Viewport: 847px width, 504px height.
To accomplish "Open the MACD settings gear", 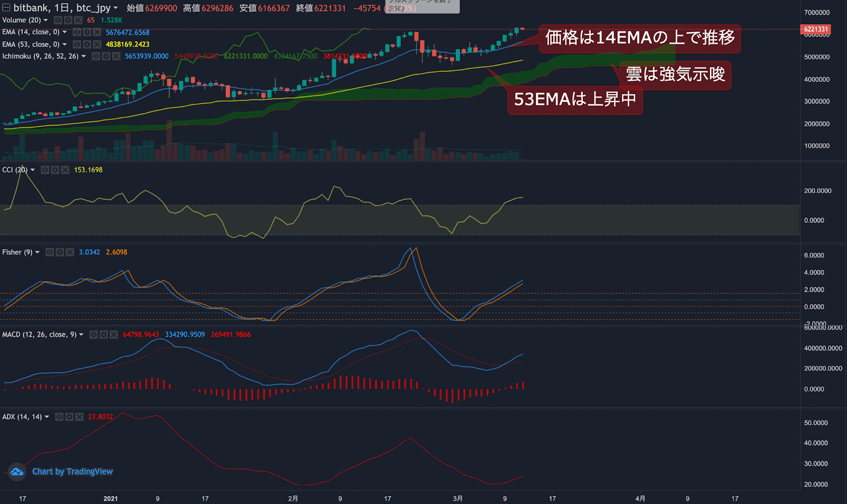I will [104, 334].
